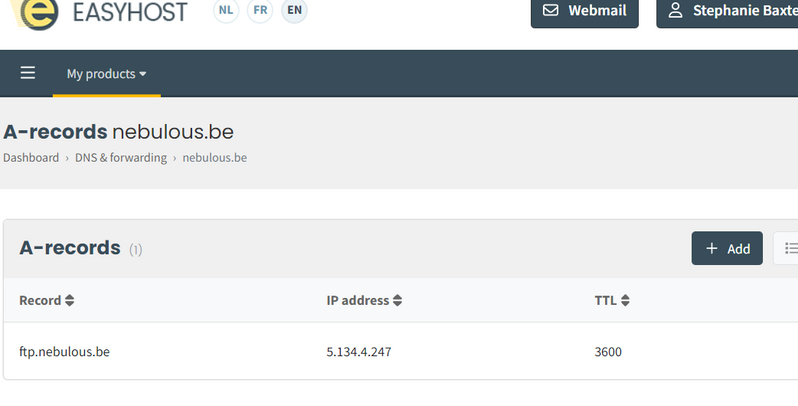
Task: Sort by Record column arrows
Action: point(69,300)
